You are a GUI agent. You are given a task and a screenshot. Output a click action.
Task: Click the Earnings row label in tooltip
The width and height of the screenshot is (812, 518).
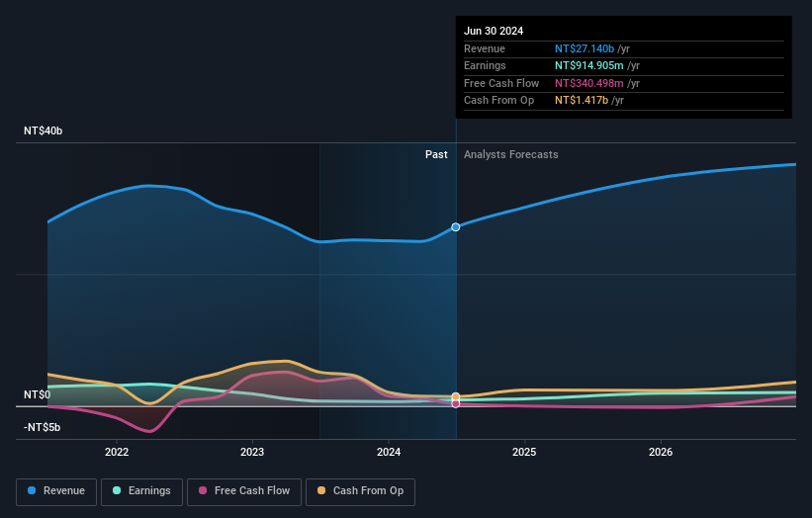(x=485, y=65)
